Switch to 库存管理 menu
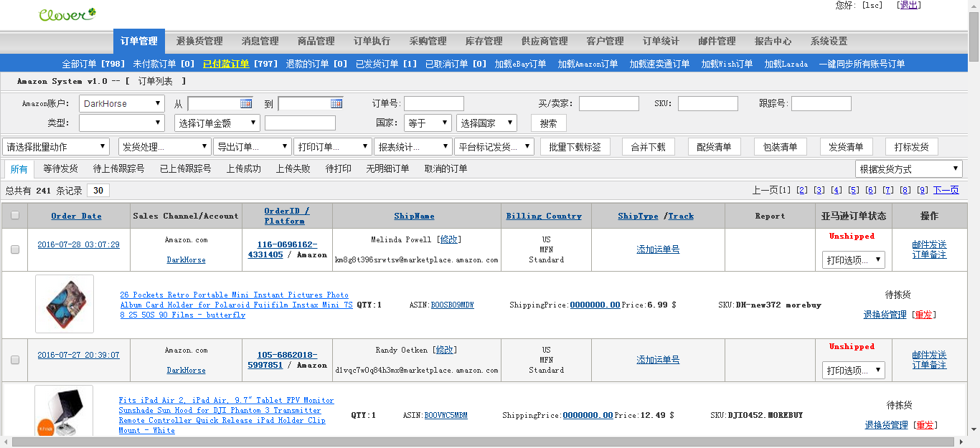 click(484, 42)
